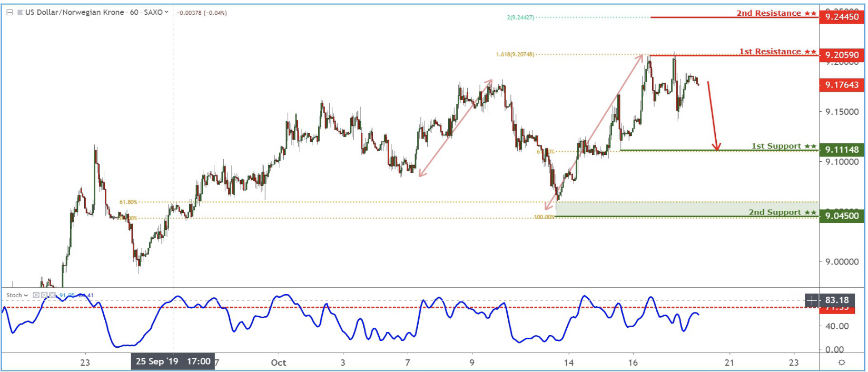Click the 14 date on the time axis
The width and height of the screenshot is (868, 372).
(x=568, y=363)
